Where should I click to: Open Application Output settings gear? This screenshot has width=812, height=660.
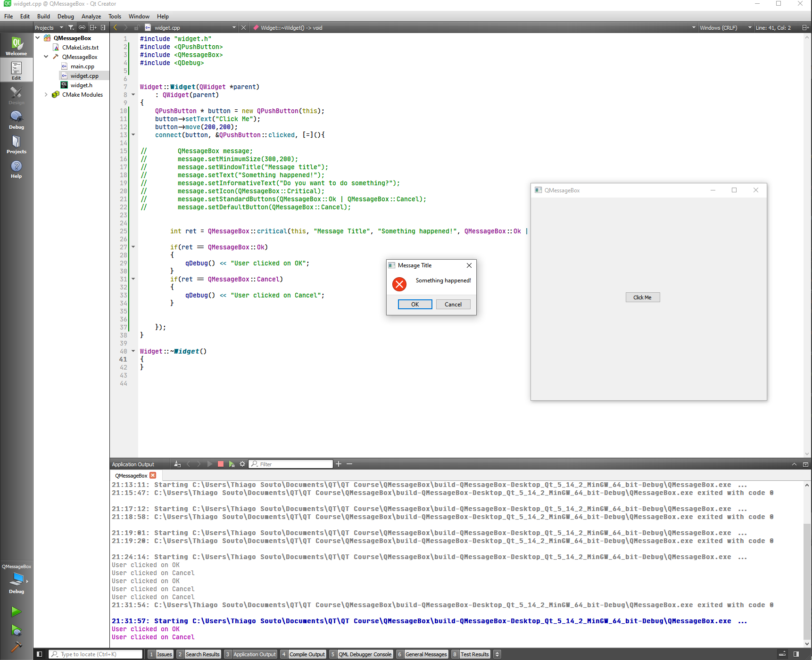242,464
